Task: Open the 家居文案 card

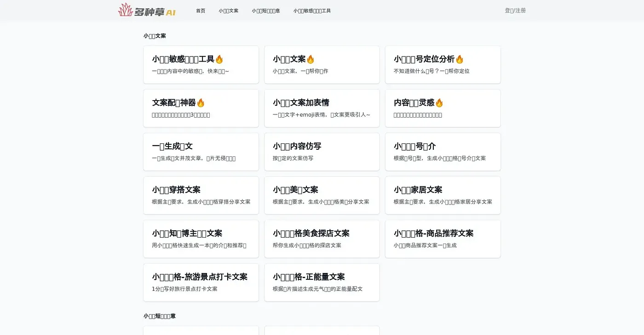Action: click(x=443, y=195)
